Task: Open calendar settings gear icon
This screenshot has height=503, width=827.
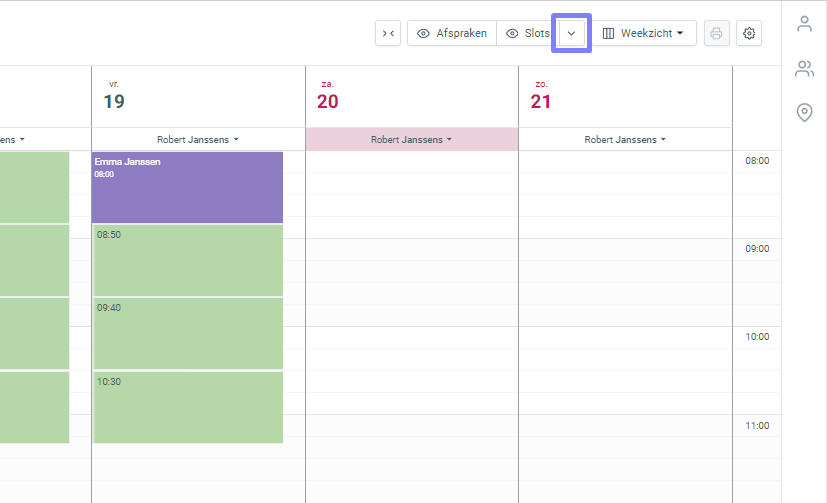Action: click(749, 34)
